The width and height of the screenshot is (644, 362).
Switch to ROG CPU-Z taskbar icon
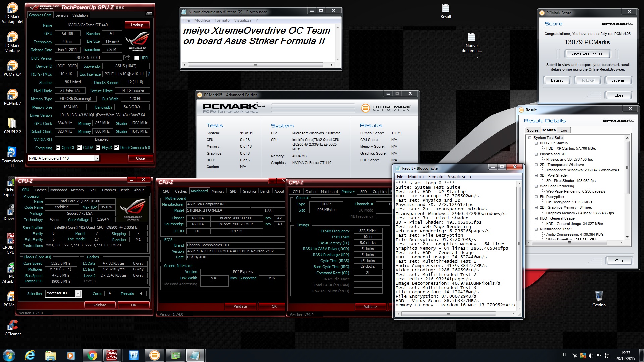[x=112, y=355]
